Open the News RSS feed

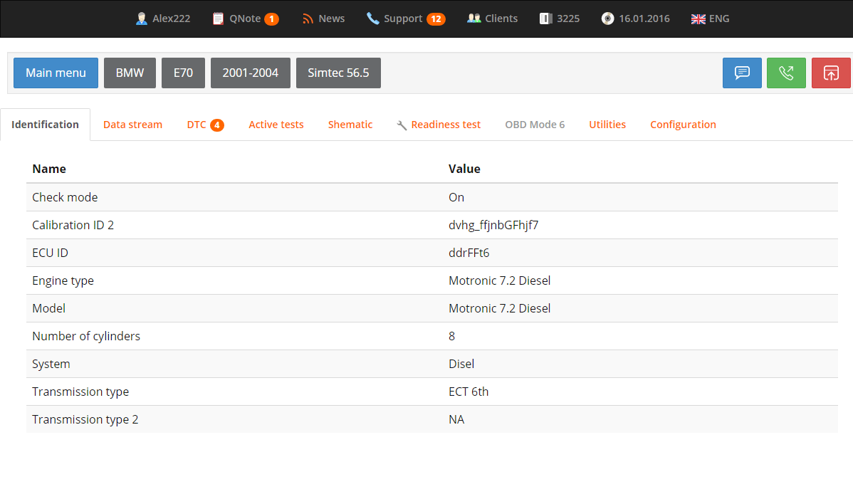click(323, 19)
